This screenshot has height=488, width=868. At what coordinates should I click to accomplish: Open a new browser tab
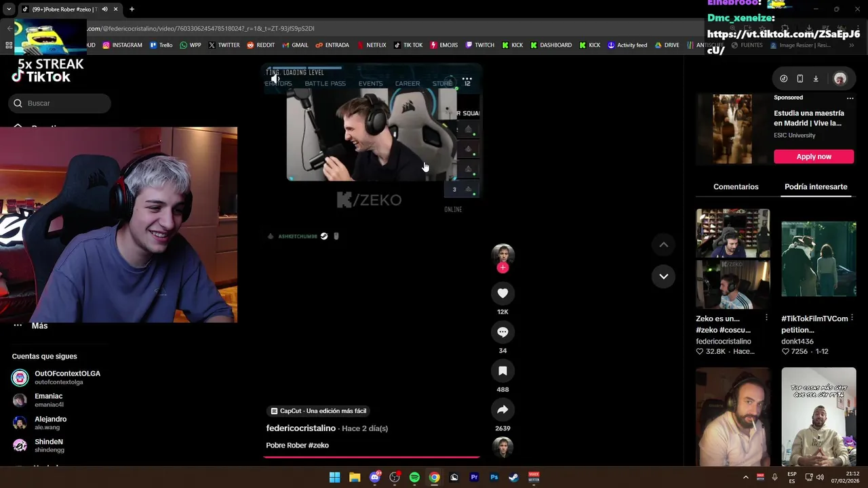[132, 9]
